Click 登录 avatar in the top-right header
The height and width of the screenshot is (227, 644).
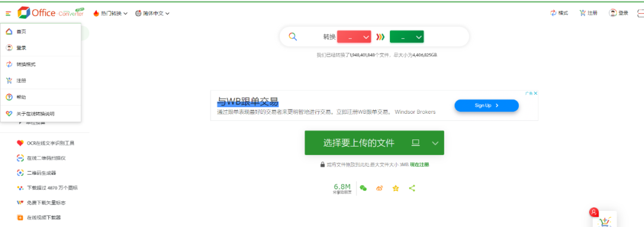pos(618,13)
